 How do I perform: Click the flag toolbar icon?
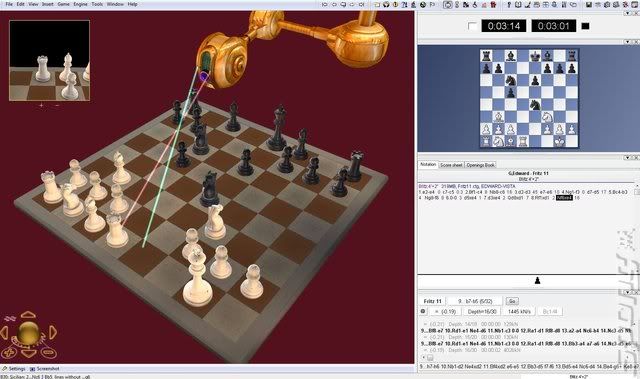click(x=432, y=4)
